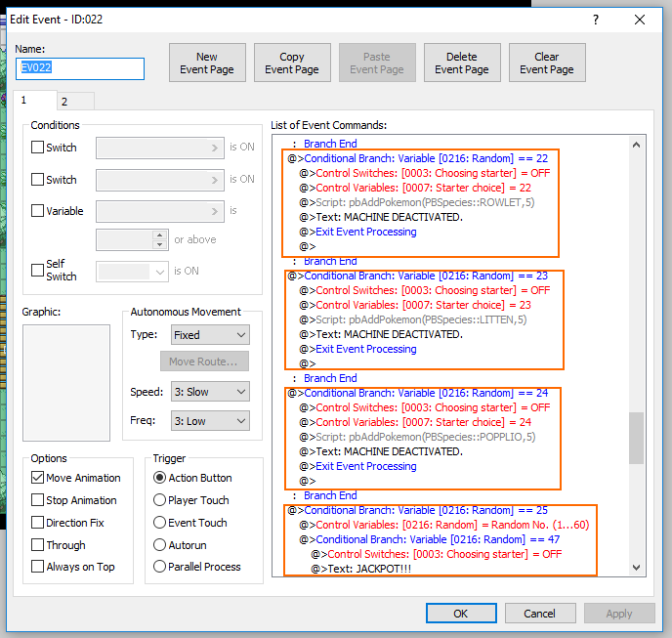This screenshot has width=672, height=638.
Task: Click the event Name input field
Action: click(x=80, y=68)
